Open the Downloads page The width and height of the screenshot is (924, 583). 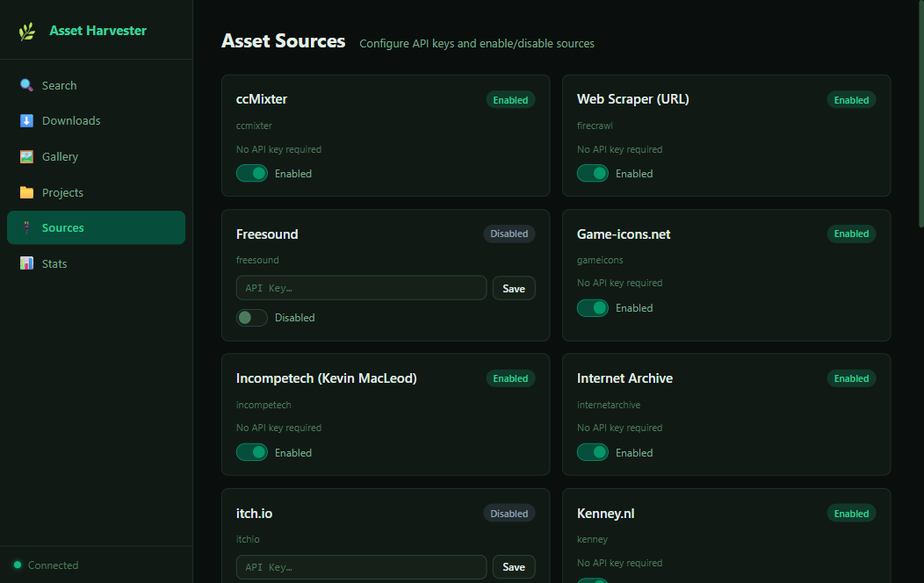click(x=96, y=120)
